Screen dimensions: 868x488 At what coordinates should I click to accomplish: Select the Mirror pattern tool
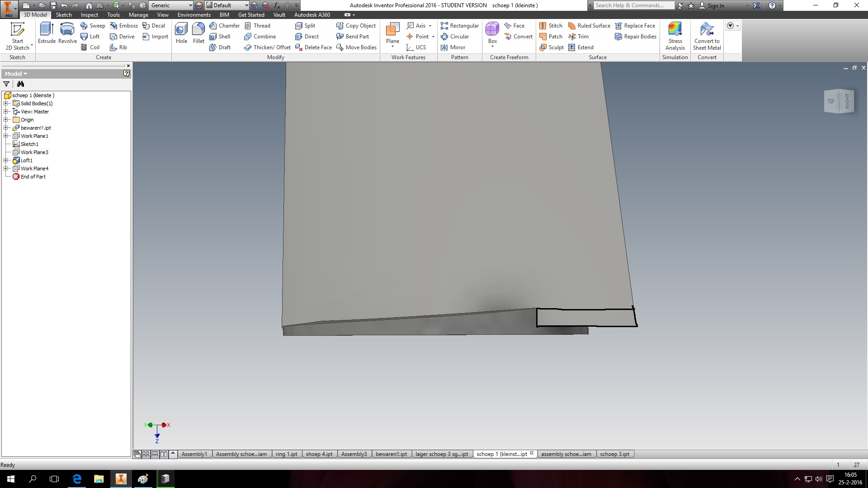[458, 47]
